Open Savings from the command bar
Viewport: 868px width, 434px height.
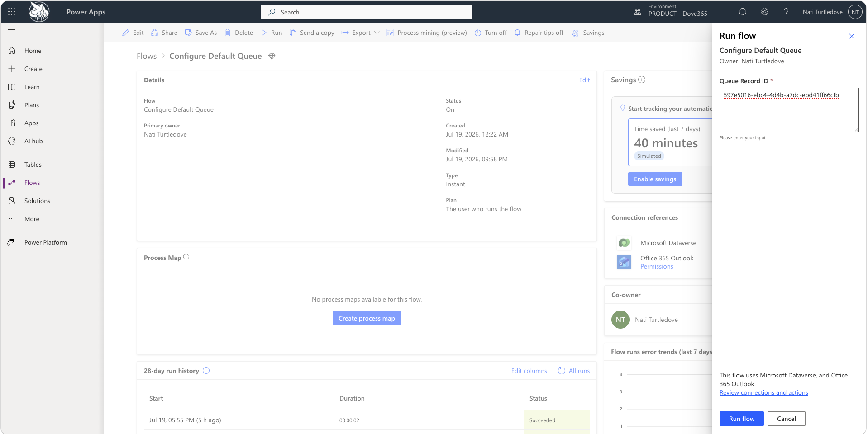point(588,33)
